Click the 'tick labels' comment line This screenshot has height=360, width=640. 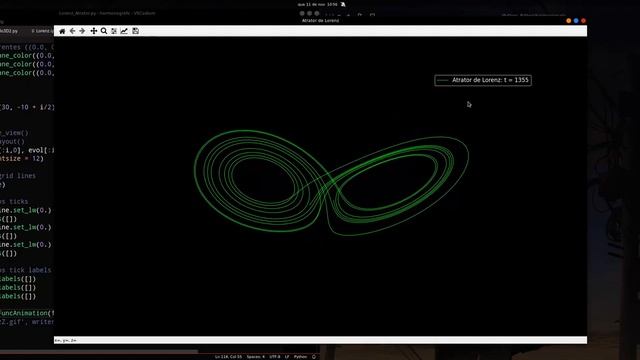point(26,270)
